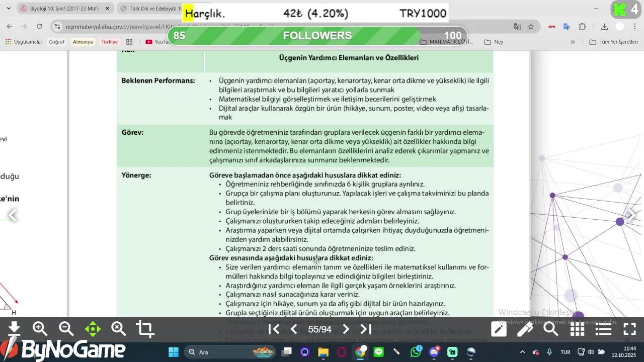Open LINE app from the taskbar
This screenshot has height=362, width=644.
378,352
